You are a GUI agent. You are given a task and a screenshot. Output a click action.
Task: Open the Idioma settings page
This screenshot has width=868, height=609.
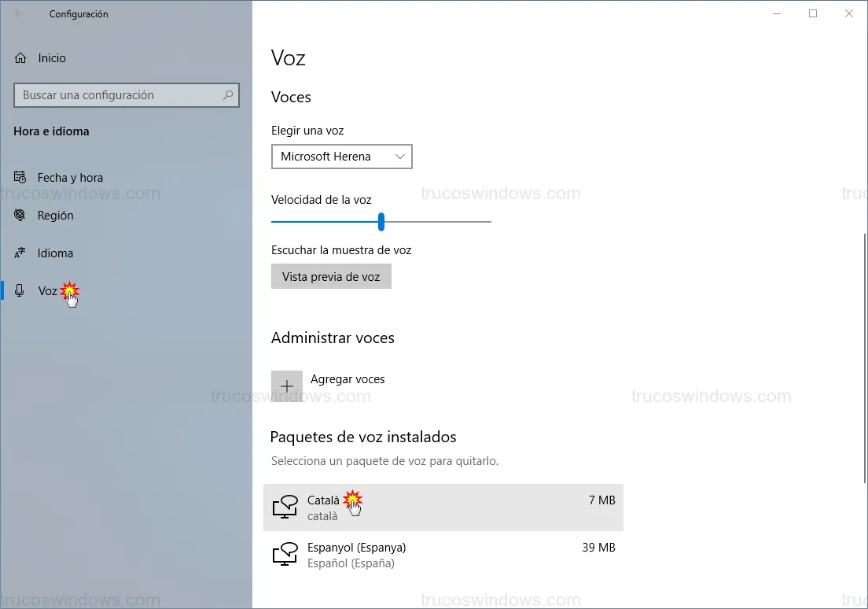point(55,253)
